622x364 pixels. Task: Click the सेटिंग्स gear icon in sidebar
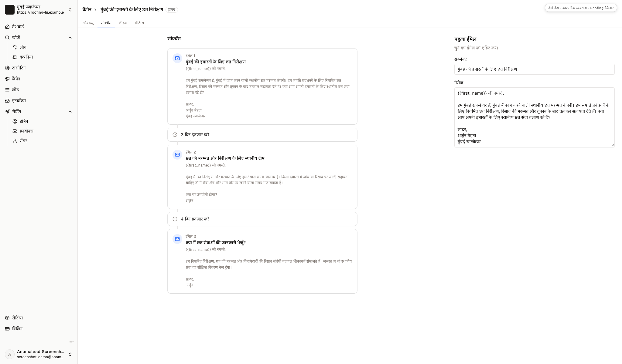pyautogui.click(x=7, y=318)
